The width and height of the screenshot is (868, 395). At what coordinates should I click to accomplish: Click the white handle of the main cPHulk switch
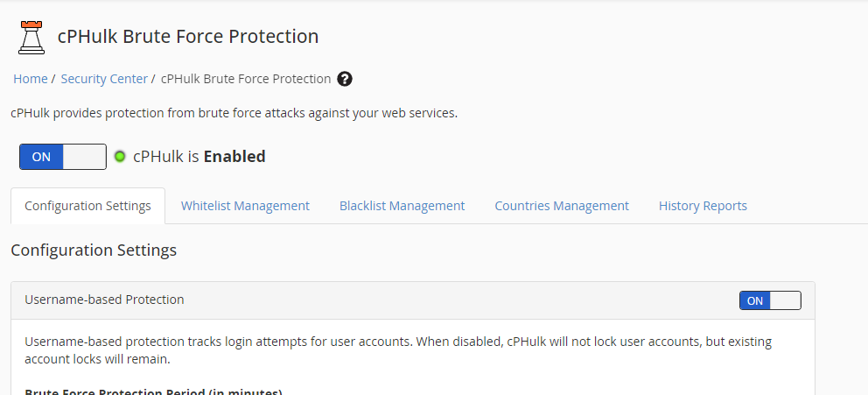pos(85,157)
